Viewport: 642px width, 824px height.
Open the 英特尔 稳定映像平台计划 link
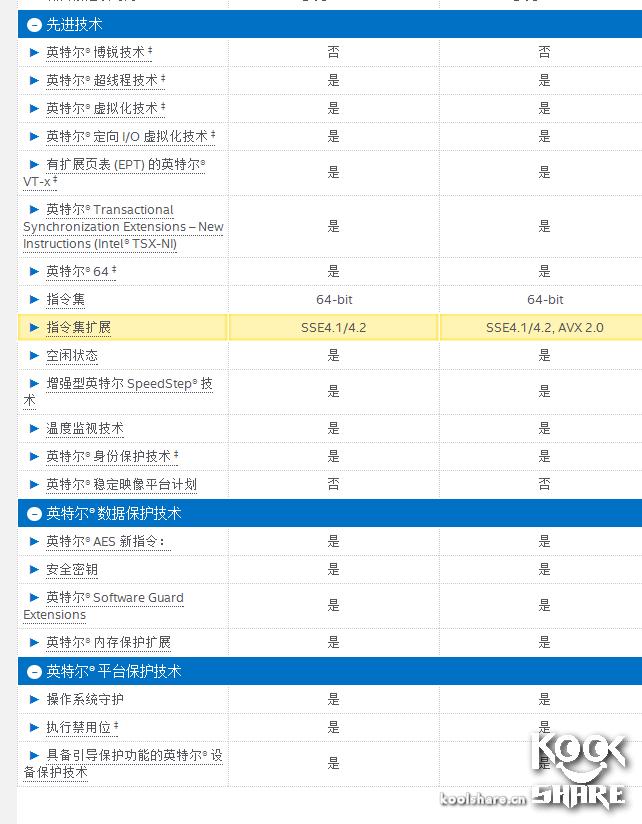[x=121, y=485]
